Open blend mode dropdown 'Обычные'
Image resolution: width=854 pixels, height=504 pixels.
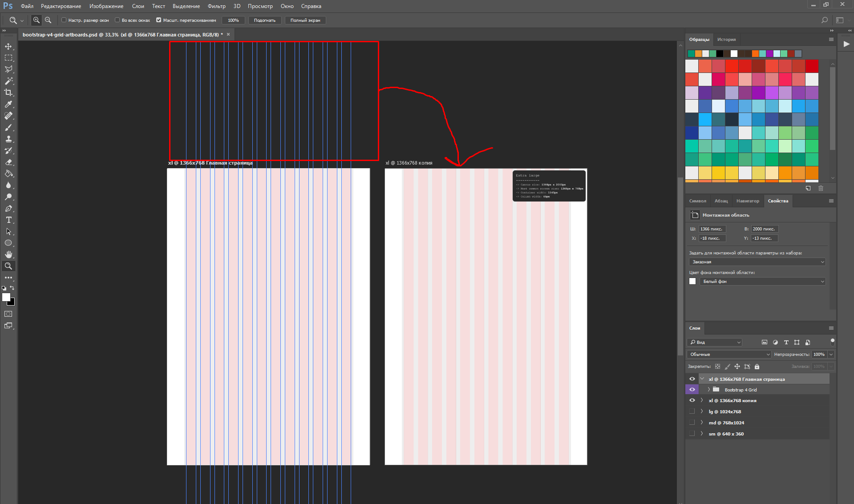pyautogui.click(x=729, y=355)
